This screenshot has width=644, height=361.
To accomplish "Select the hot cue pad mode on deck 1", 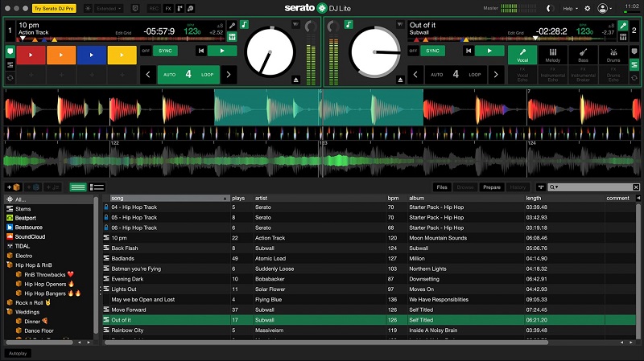I will 10,51.
